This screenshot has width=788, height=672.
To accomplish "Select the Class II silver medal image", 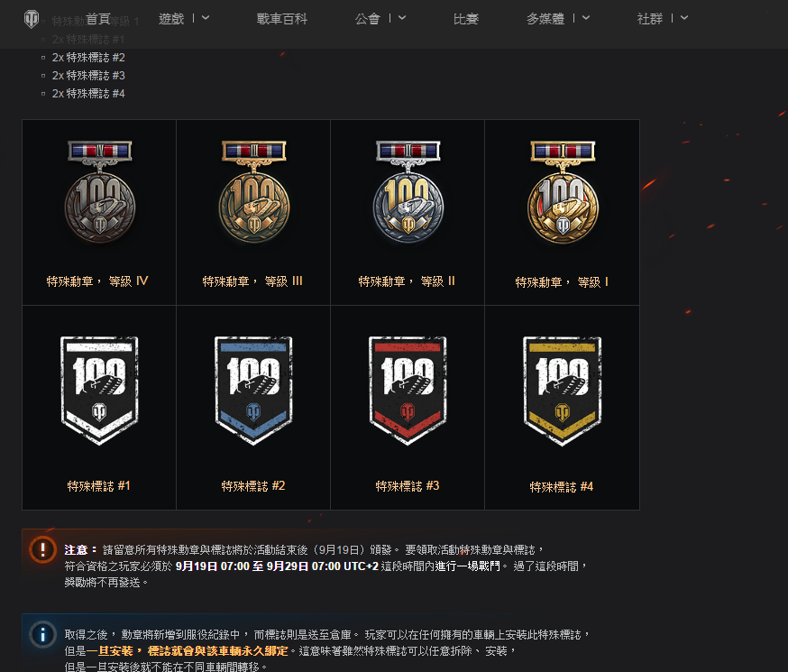I will [408, 191].
